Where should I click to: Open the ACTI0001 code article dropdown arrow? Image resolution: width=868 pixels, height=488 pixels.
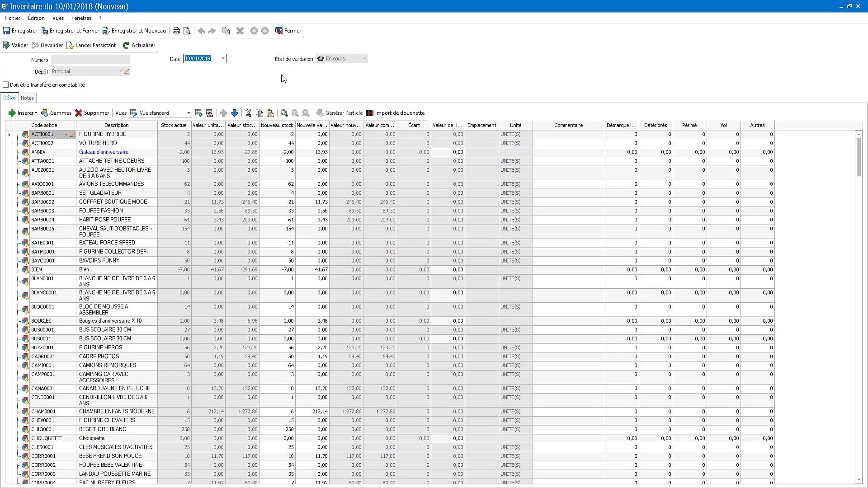[x=66, y=134]
